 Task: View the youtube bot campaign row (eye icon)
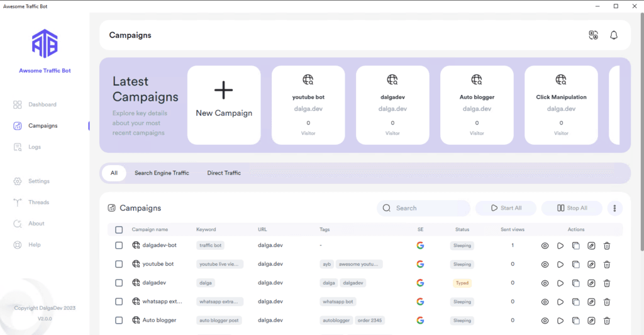click(545, 264)
